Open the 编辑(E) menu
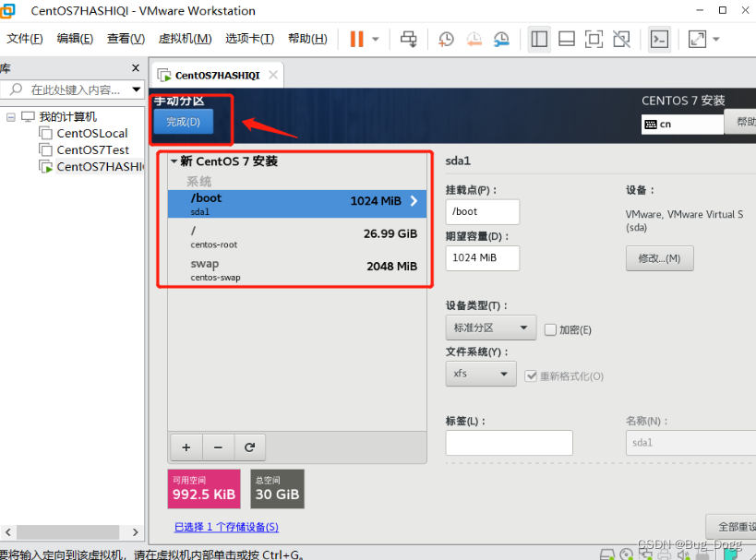The height and width of the screenshot is (560, 756). (75, 39)
